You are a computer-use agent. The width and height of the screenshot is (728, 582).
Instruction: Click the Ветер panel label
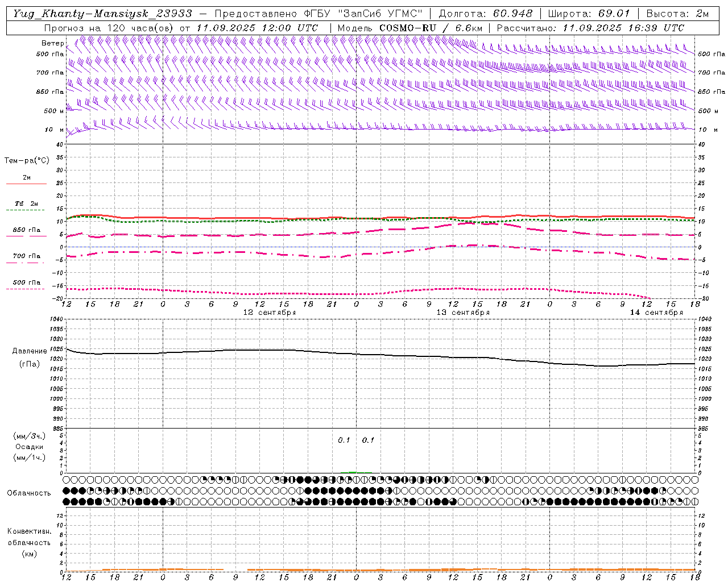click(x=52, y=43)
